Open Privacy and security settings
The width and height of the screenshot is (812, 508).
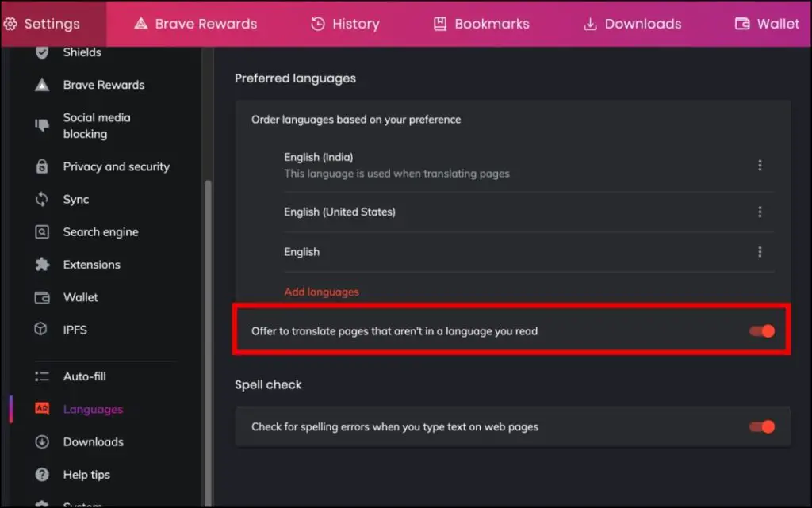pyautogui.click(x=116, y=166)
